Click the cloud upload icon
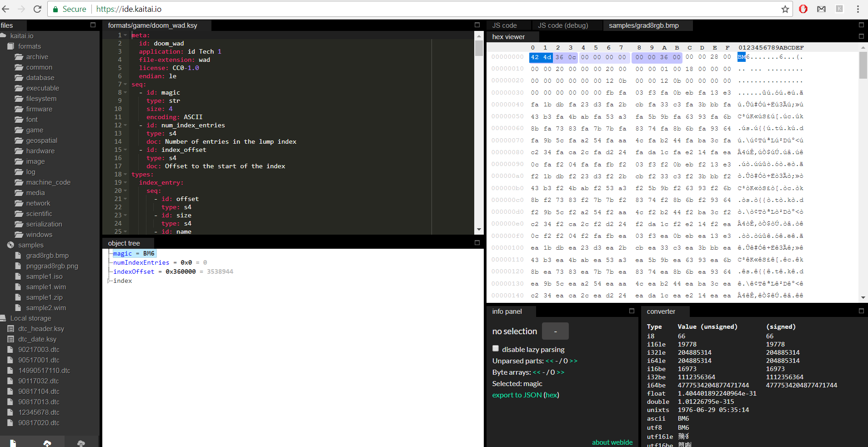 pos(47,443)
